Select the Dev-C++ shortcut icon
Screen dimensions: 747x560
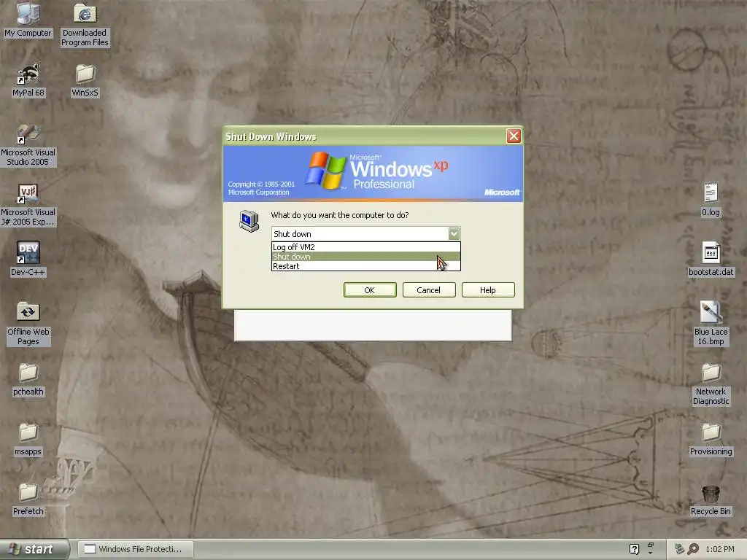28,259
